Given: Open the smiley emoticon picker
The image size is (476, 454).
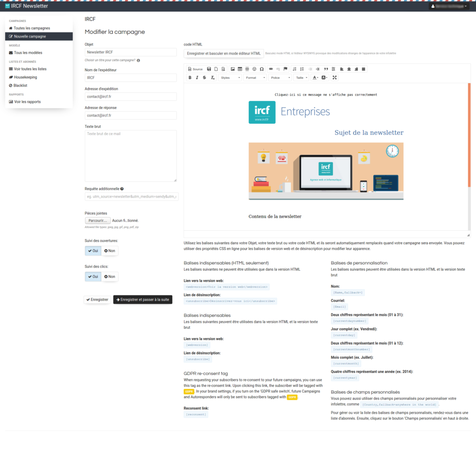Looking at the screenshot, I should pos(254,69).
